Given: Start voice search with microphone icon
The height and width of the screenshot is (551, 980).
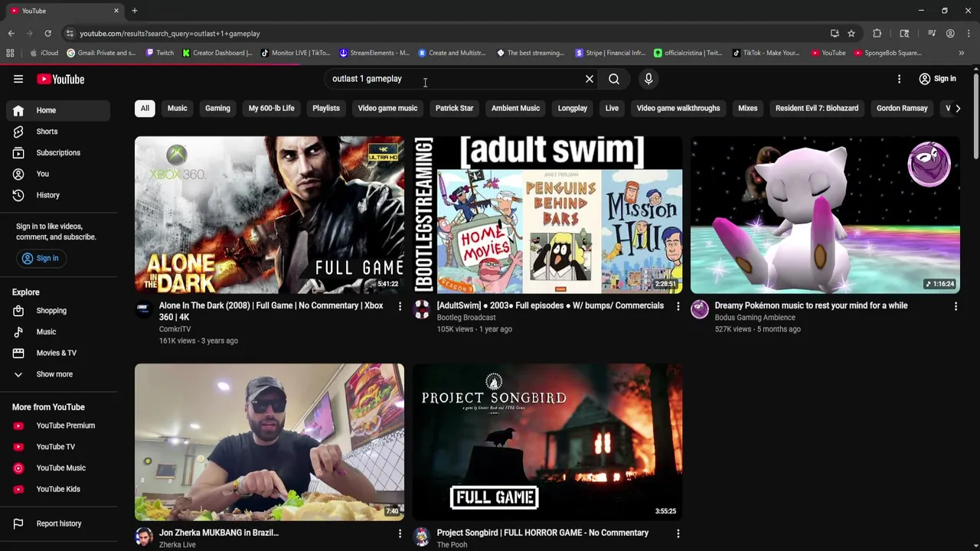Looking at the screenshot, I should [648, 79].
